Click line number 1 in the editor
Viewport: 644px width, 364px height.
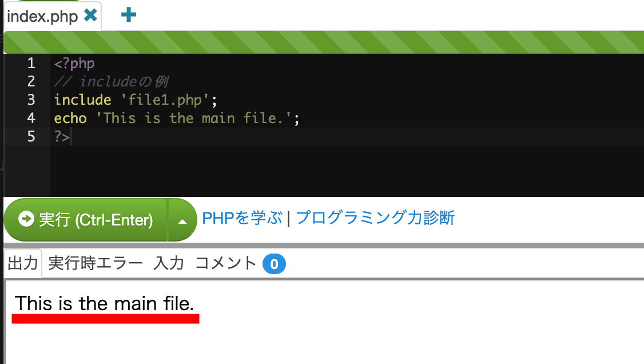coord(31,63)
